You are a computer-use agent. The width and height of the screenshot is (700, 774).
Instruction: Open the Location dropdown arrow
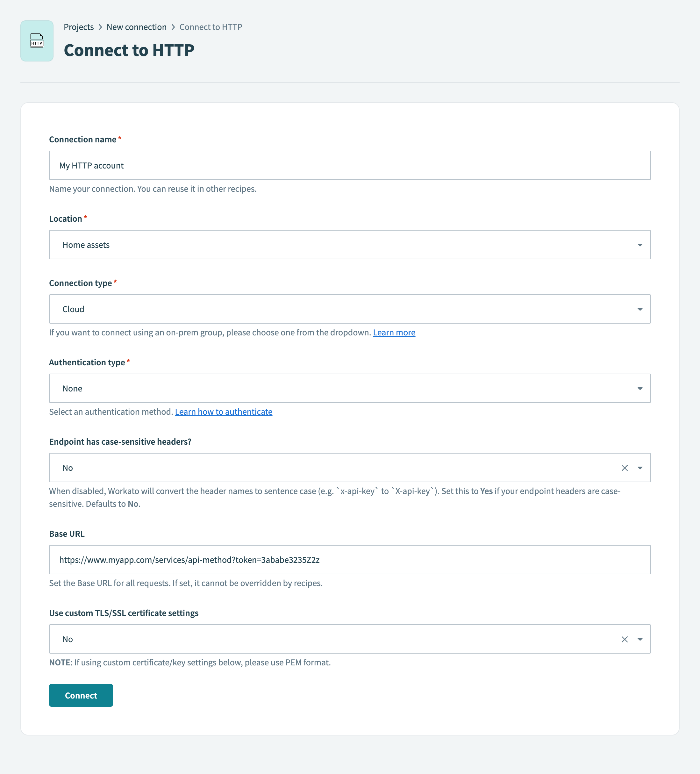coord(640,245)
